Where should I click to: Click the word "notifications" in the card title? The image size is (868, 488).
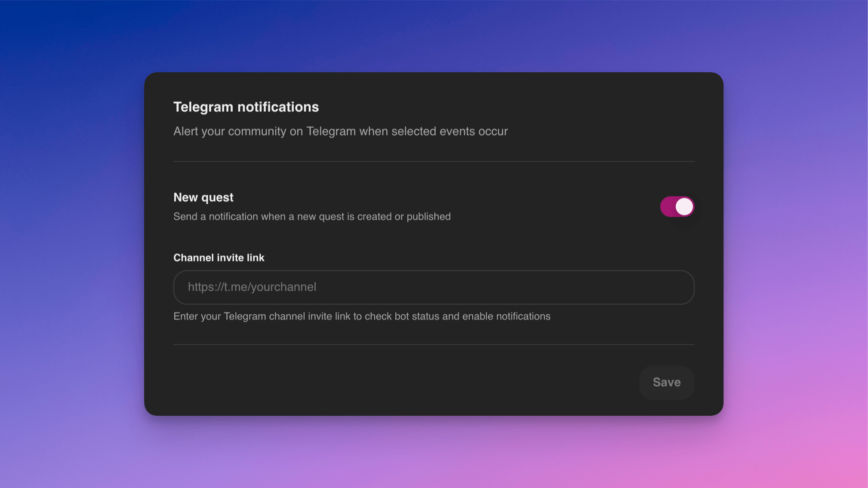[x=278, y=107]
